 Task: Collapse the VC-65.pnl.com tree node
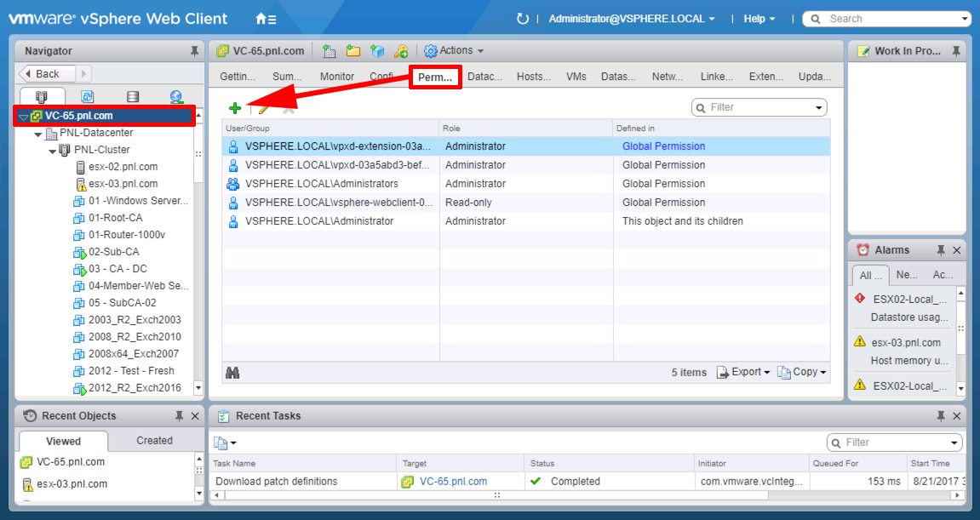[24, 117]
